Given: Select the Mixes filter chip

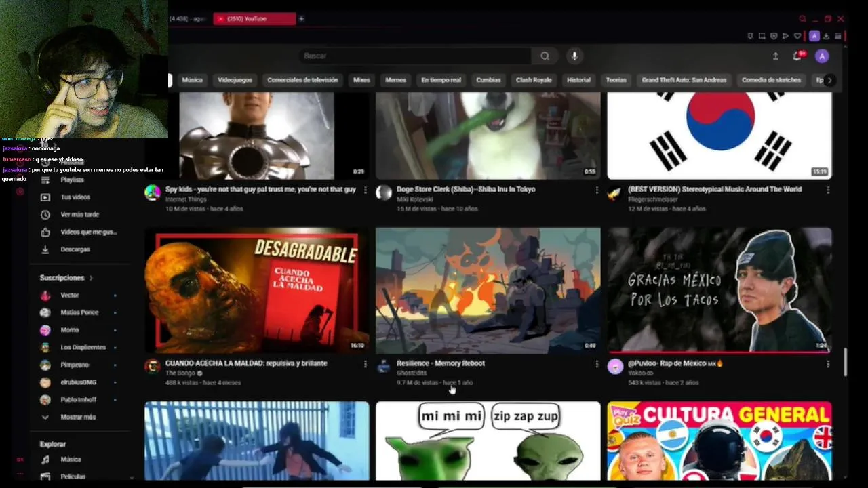Looking at the screenshot, I should point(361,80).
